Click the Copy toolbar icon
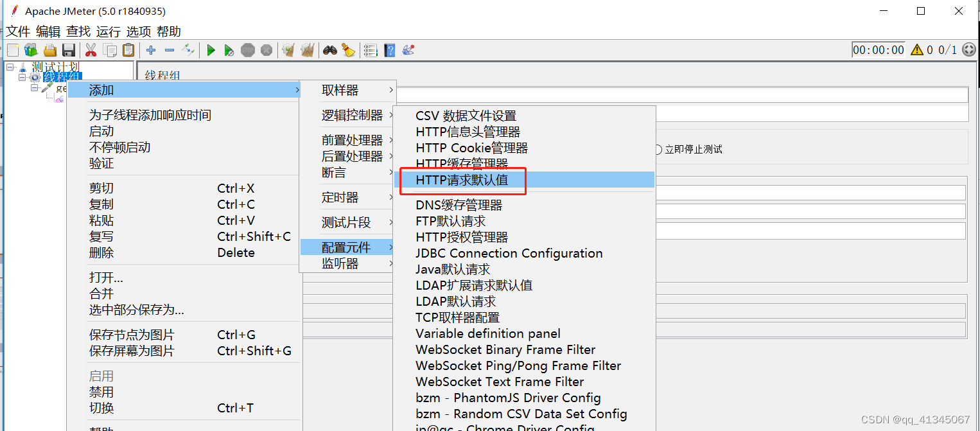 click(110, 50)
